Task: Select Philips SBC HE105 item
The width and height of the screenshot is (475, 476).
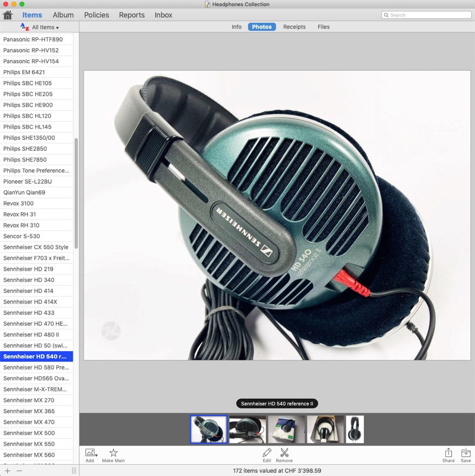Action: point(36,83)
